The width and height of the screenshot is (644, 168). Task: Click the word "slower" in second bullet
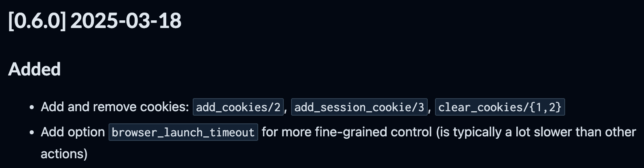point(559,132)
